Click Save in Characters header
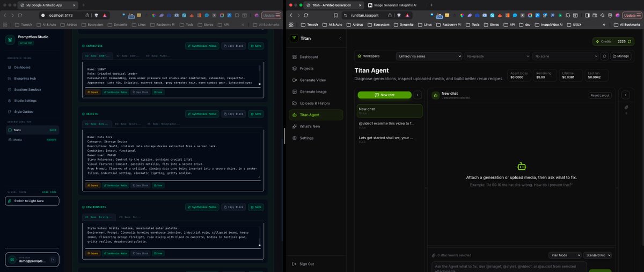This screenshot has height=272, width=644. (256, 46)
